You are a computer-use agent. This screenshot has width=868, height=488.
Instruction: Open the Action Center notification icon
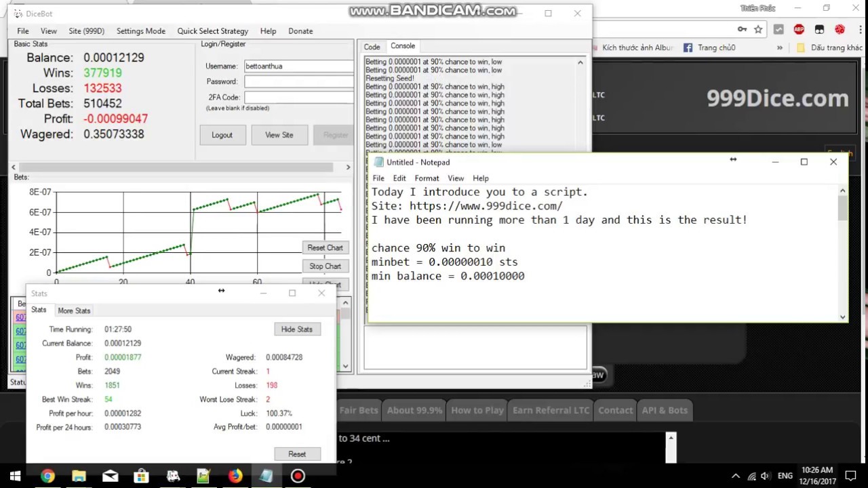tap(851, 476)
